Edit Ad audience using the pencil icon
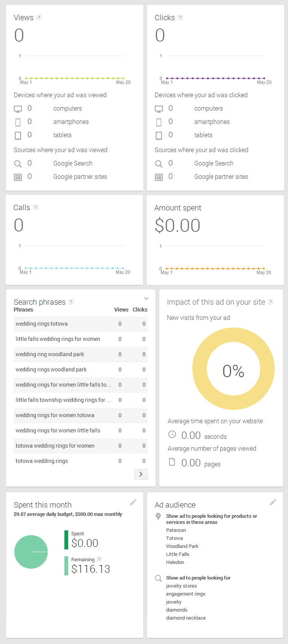Viewport: 288px width, 644px height. (x=273, y=502)
